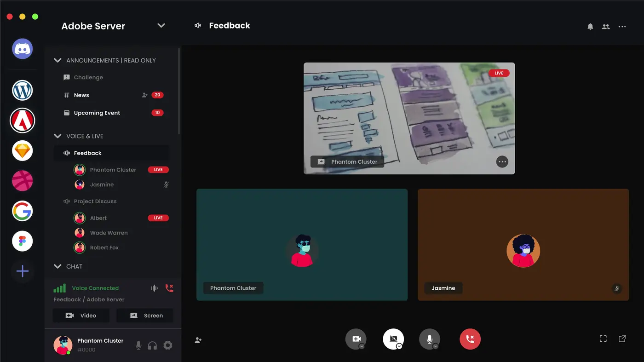Invite people icon below video grid
The image size is (644, 362).
(x=198, y=340)
